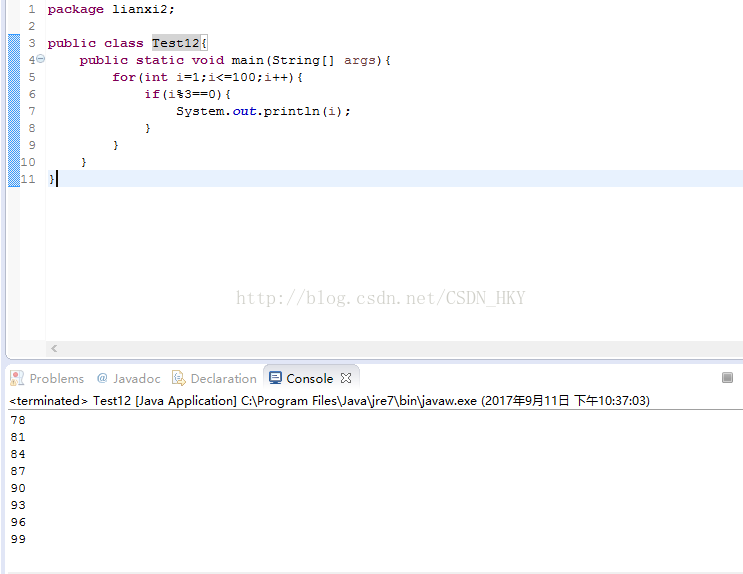Collapse the main method fold marker
Screen dimensions: 743x574
(x=41, y=59)
